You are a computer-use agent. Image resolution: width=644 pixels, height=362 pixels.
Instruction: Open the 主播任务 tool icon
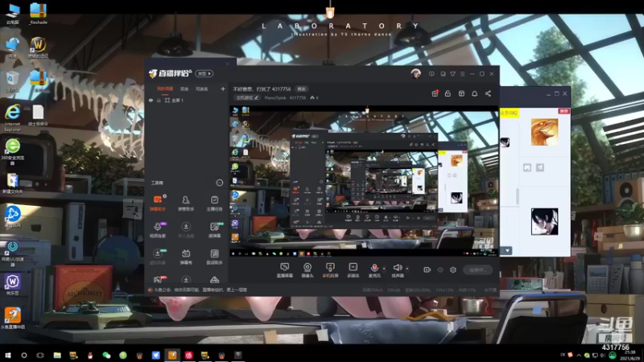click(214, 203)
